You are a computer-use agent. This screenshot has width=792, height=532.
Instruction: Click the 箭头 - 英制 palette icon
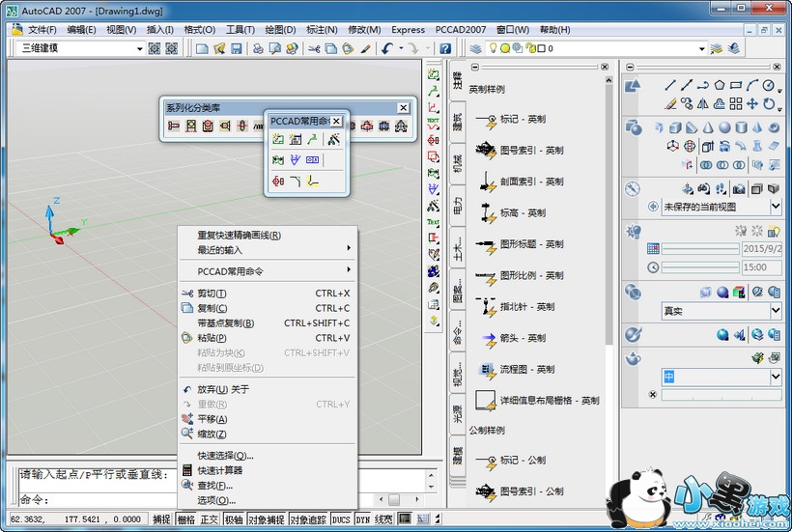click(486, 338)
